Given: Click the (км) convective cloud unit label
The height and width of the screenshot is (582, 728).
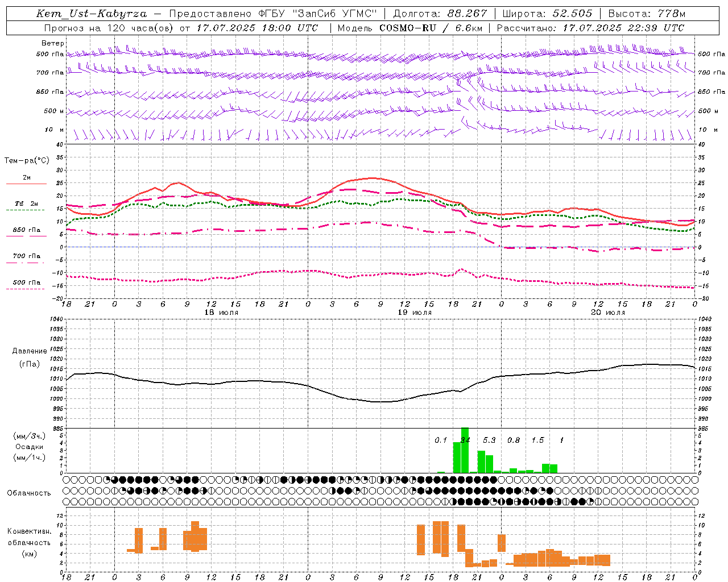Looking at the screenshot, I should point(30,554).
